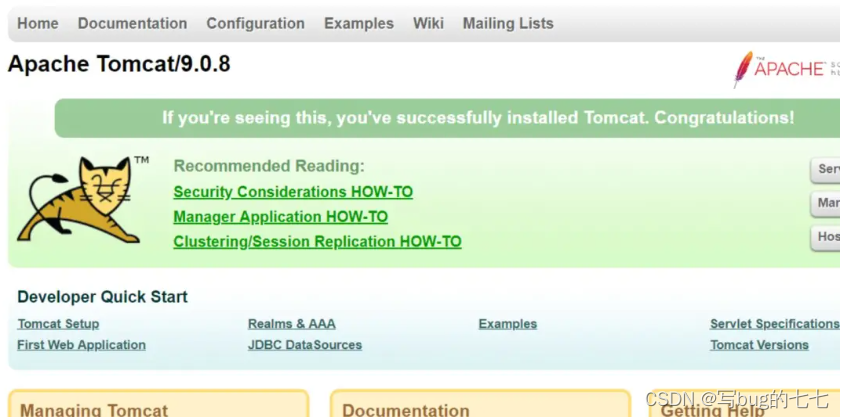Open the Servlet Specifications link
844x419 pixels.
tap(775, 324)
